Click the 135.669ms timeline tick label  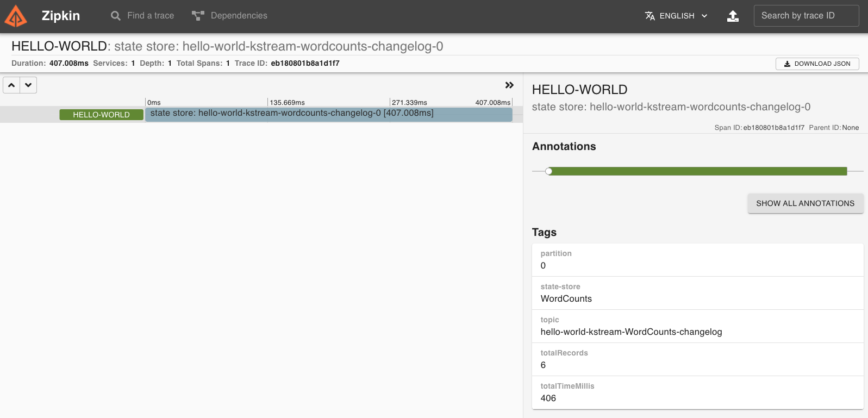click(x=287, y=102)
